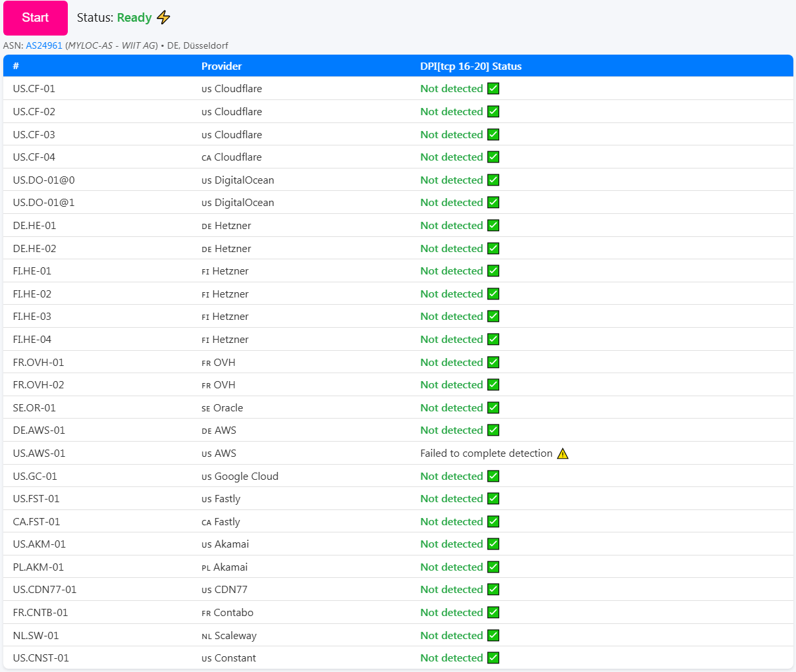796x672 pixels.
Task: Select the US.DO-01@0 row identifier
Action: tap(43, 180)
